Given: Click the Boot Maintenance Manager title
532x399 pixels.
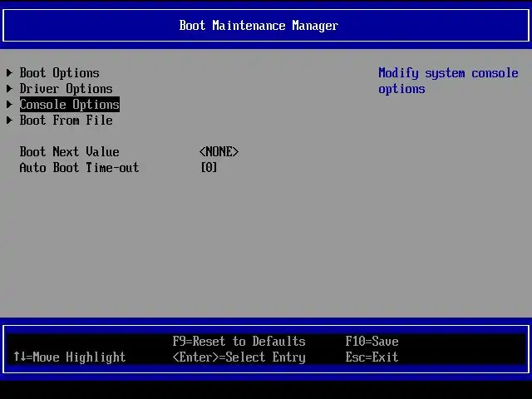Looking at the screenshot, I should click(x=259, y=26).
